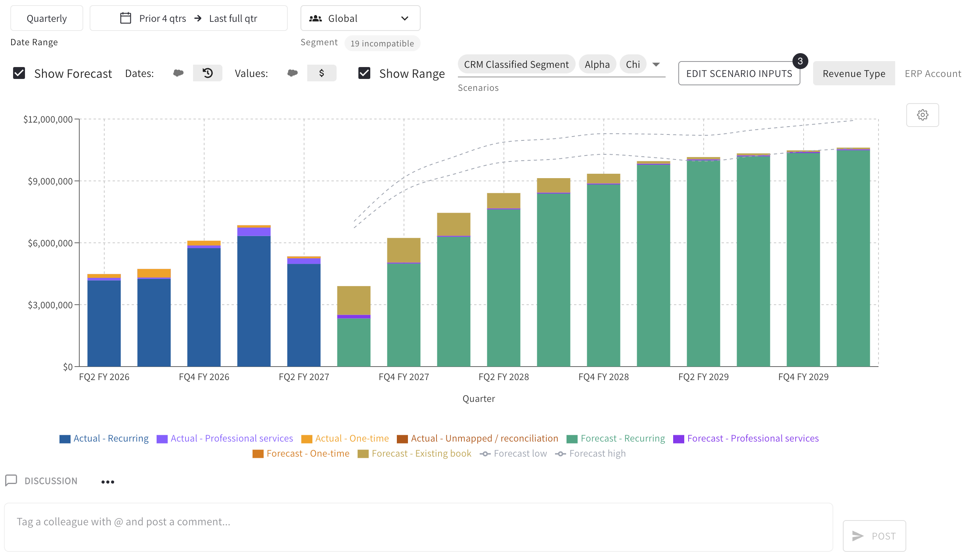Switch to the Revenue Type tab

click(x=854, y=73)
